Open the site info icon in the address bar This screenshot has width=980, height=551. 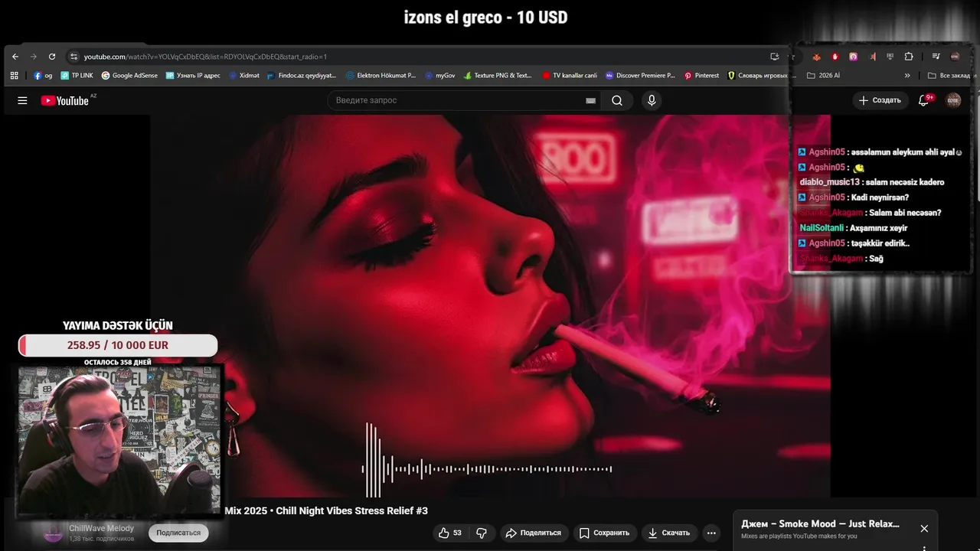click(x=73, y=57)
